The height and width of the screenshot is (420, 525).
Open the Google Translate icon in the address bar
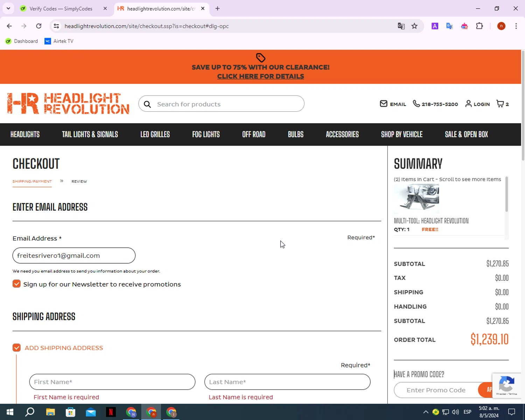(x=401, y=26)
